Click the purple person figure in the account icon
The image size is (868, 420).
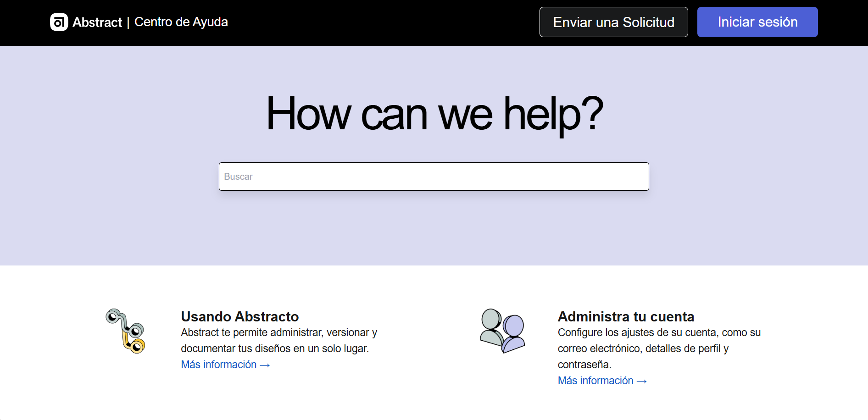pyautogui.click(x=513, y=334)
